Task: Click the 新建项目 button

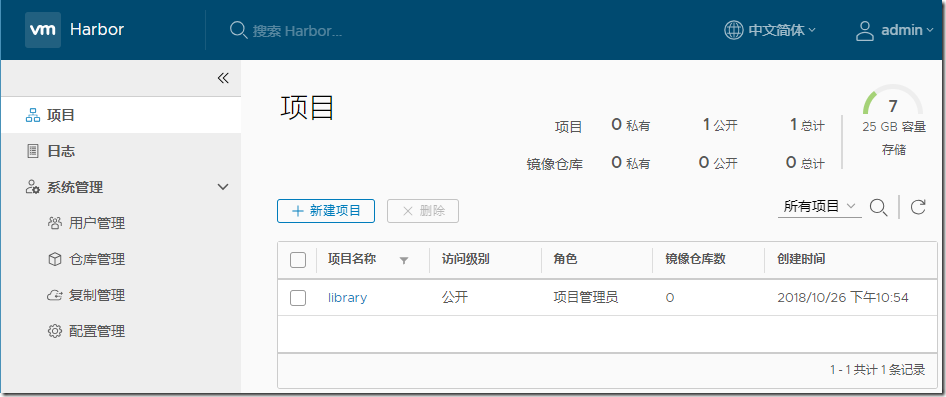Action: pos(326,211)
